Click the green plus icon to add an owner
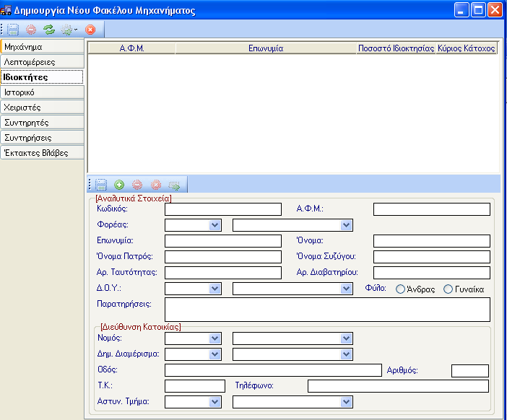507x420 pixels. [x=119, y=185]
